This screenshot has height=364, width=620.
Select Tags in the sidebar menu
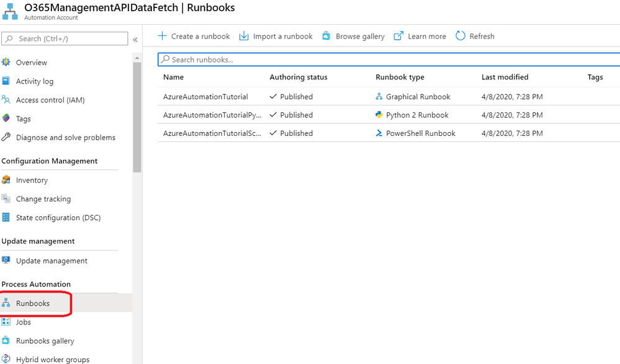(24, 118)
